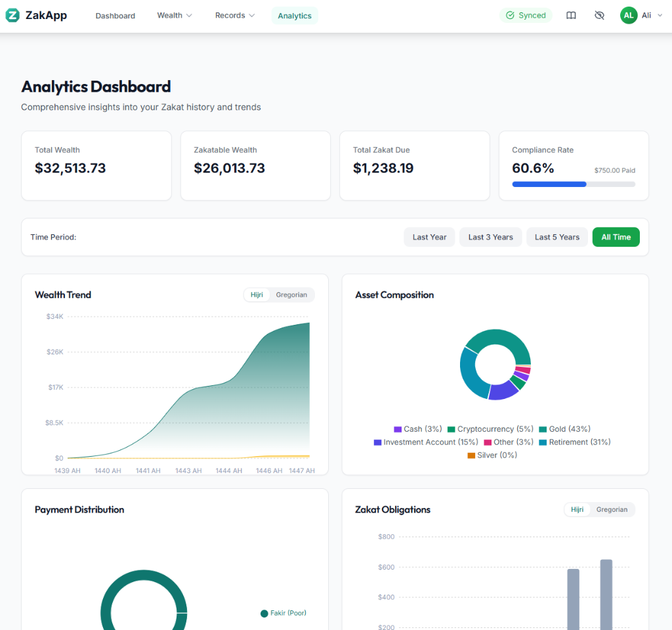The width and height of the screenshot is (672, 630).
Task: Switch Zakat Obligations to Hijri calendar
Action: 576,509
